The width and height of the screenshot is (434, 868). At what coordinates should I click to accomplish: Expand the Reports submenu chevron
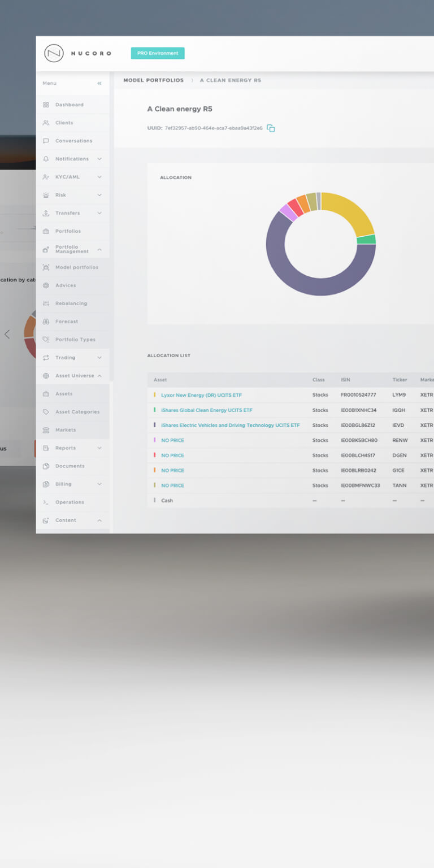[x=99, y=449]
